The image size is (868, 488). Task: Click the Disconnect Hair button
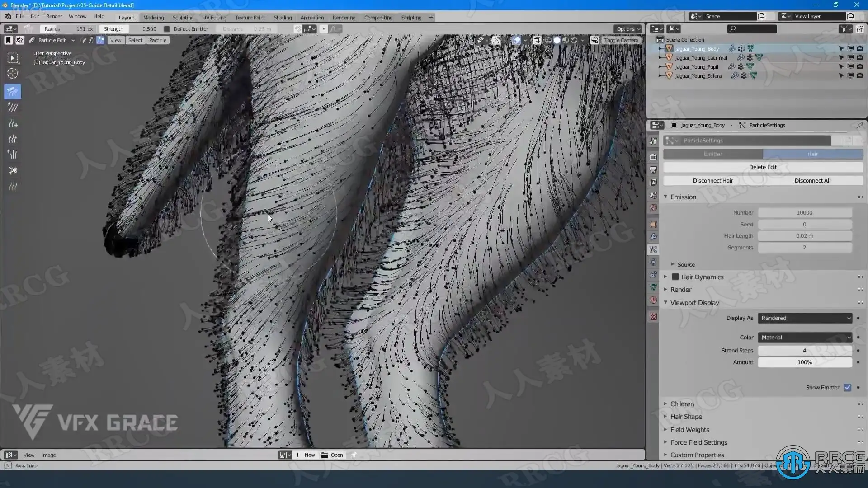point(713,181)
